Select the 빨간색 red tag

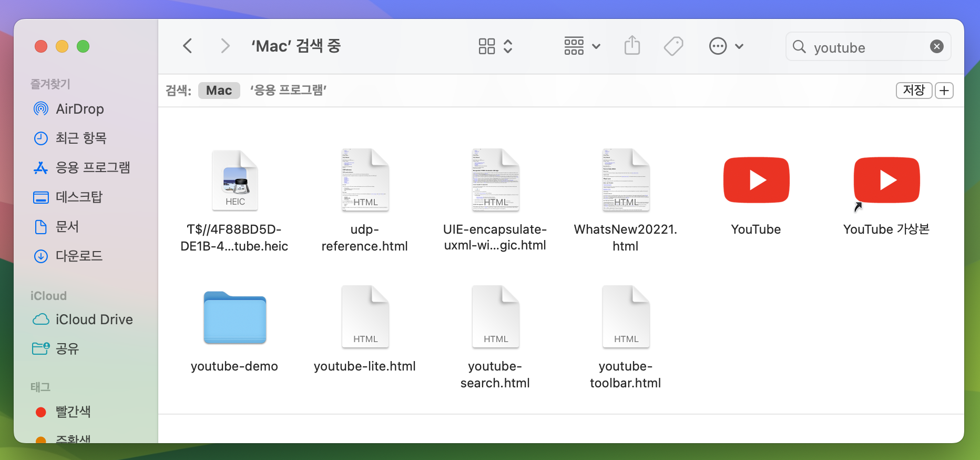[x=63, y=412]
